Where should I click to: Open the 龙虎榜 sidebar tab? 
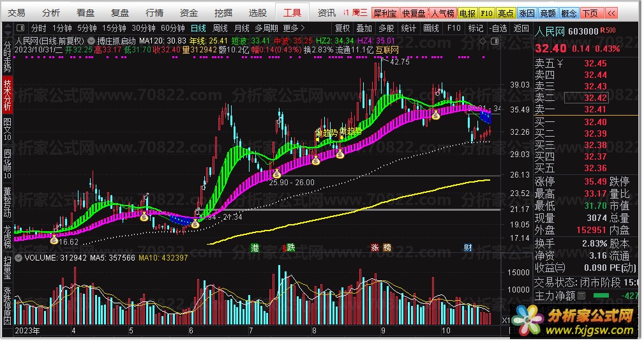7,237
